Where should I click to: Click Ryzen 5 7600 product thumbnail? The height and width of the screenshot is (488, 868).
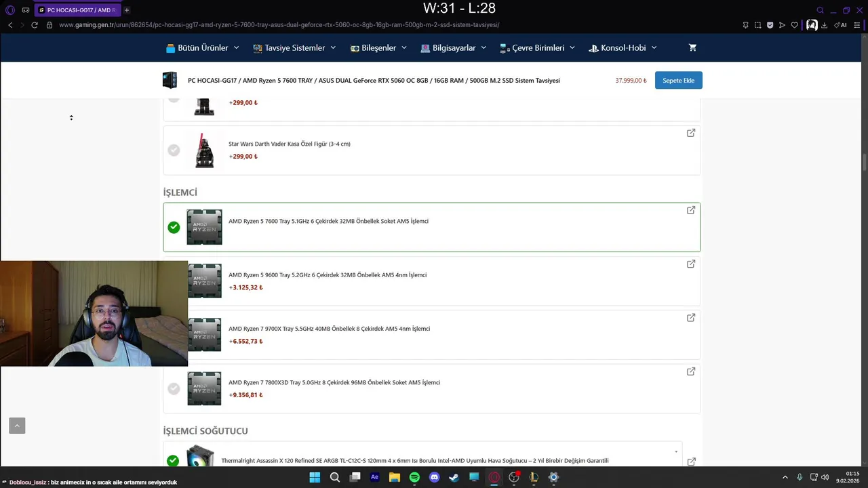click(204, 227)
